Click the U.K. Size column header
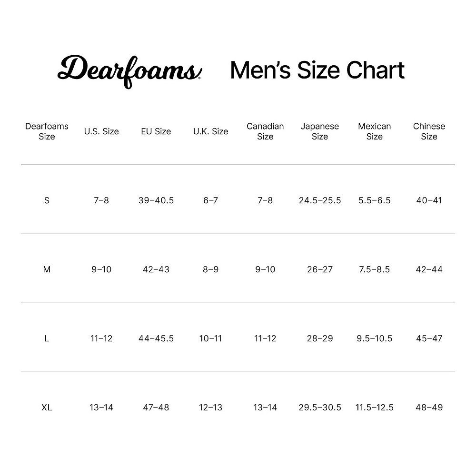This screenshot has height=476, width=476. click(x=210, y=131)
